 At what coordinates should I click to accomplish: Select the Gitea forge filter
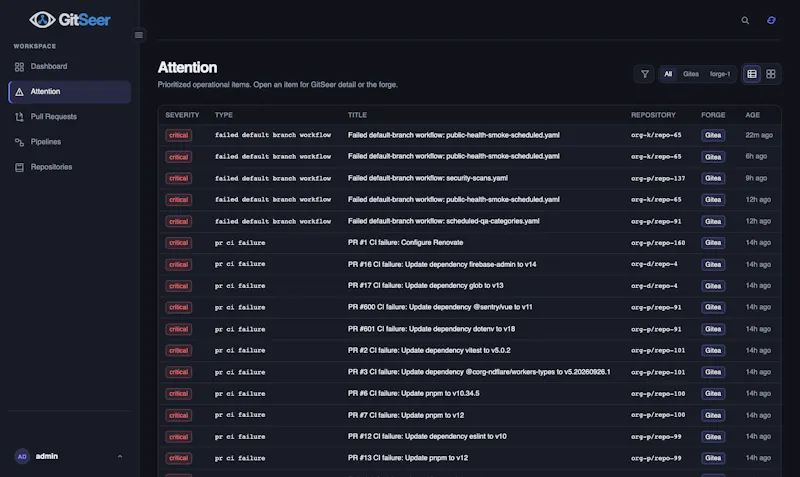pyautogui.click(x=691, y=74)
